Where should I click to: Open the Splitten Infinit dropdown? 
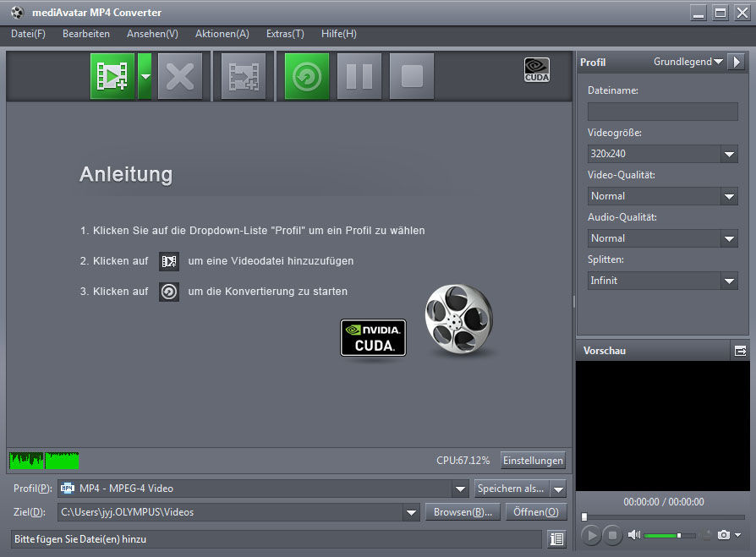tap(662, 281)
